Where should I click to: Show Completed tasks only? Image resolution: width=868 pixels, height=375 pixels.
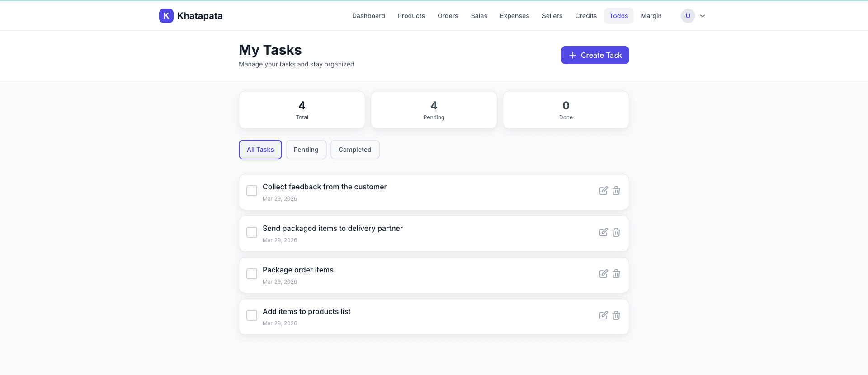355,150
